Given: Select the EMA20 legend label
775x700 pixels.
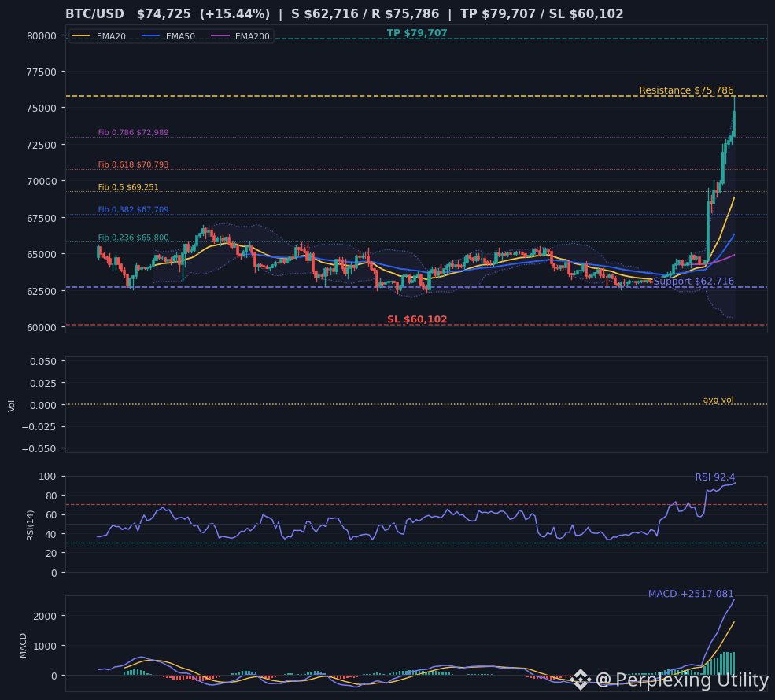Looking at the screenshot, I should coord(111,36).
